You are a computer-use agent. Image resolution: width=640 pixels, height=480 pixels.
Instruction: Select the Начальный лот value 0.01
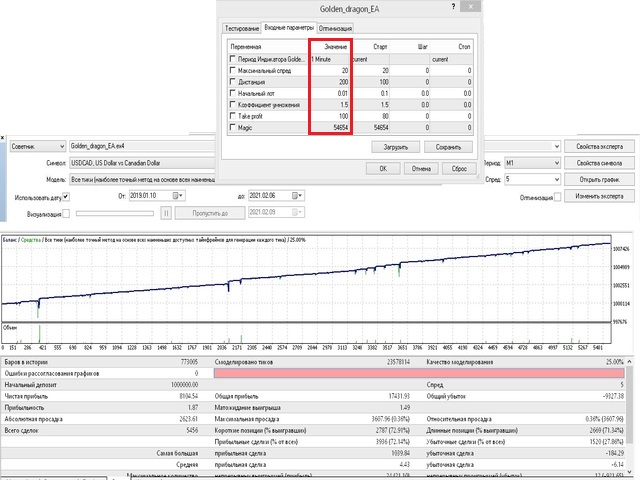330,93
